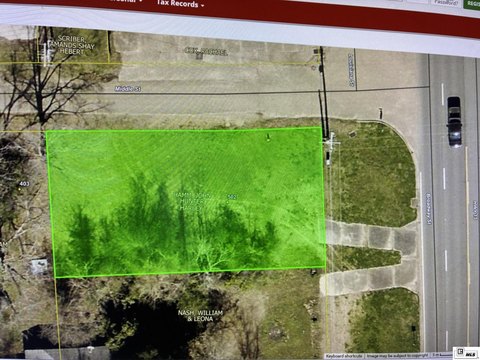Click the NASH, WILLIAM & LEONA parcel label
The width and height of the screenshot is (480, 360).
pos(200,316)
